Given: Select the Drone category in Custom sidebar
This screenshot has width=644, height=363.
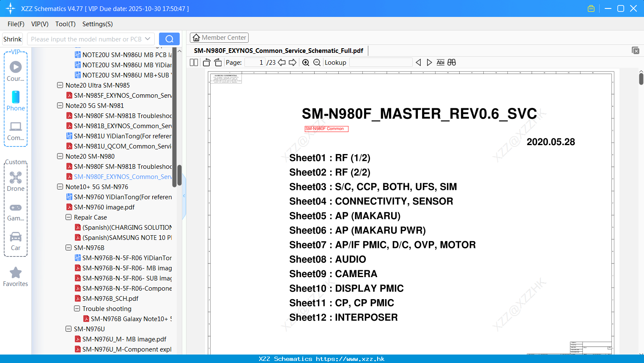Looking at the screenshot, I should point(16,181).
